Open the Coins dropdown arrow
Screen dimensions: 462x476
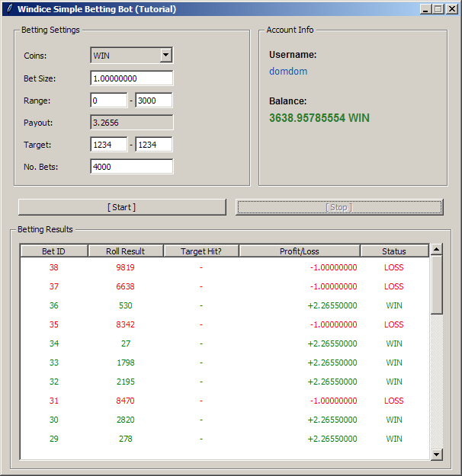point(165,56)
